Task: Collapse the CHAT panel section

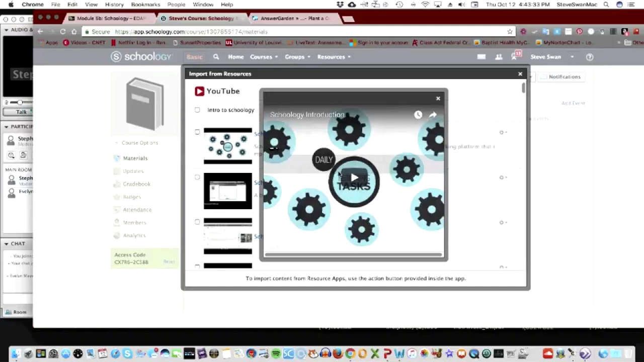Action: (x=7, y=244)
